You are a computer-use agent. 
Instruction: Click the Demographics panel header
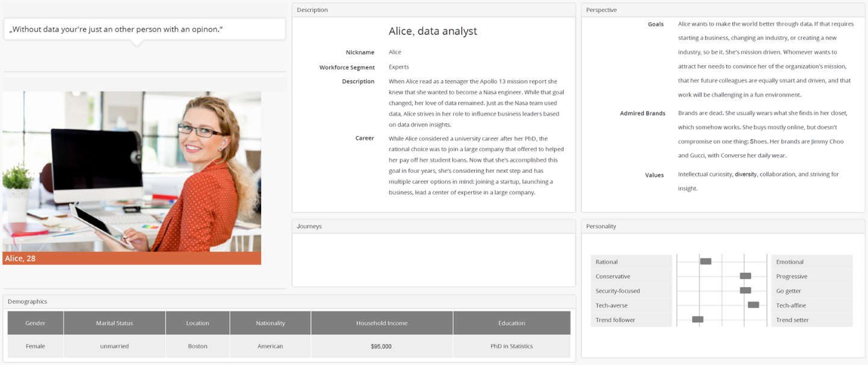[x=289, y=301]
